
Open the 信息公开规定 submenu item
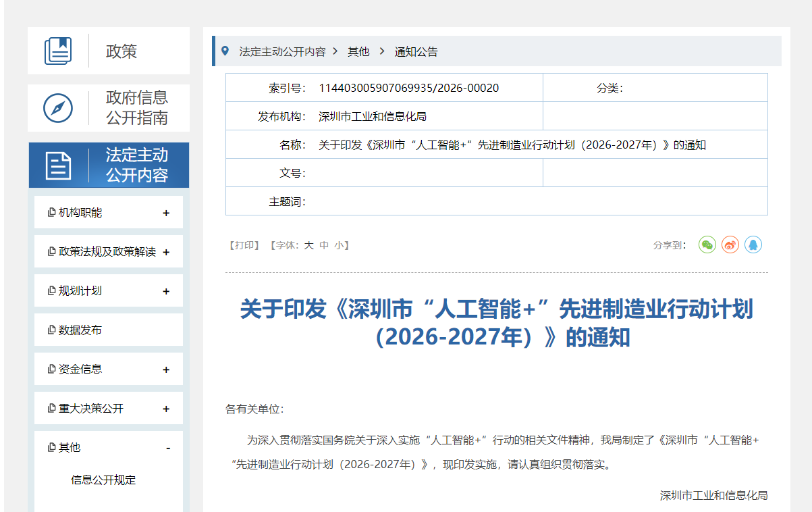click(103, 480)
